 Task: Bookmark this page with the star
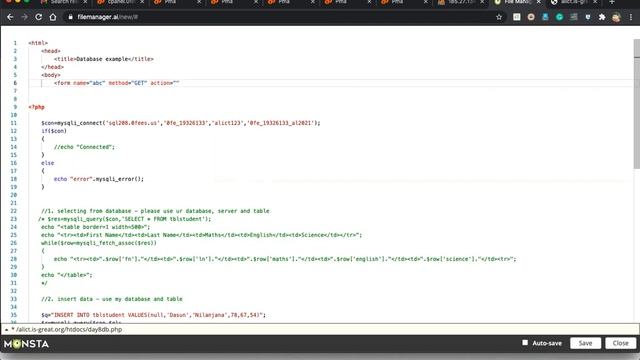tap(499, 17)
